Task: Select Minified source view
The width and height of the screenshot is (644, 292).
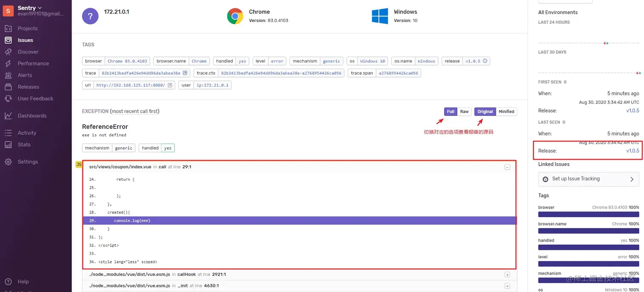Action: (x=506, y=112)
